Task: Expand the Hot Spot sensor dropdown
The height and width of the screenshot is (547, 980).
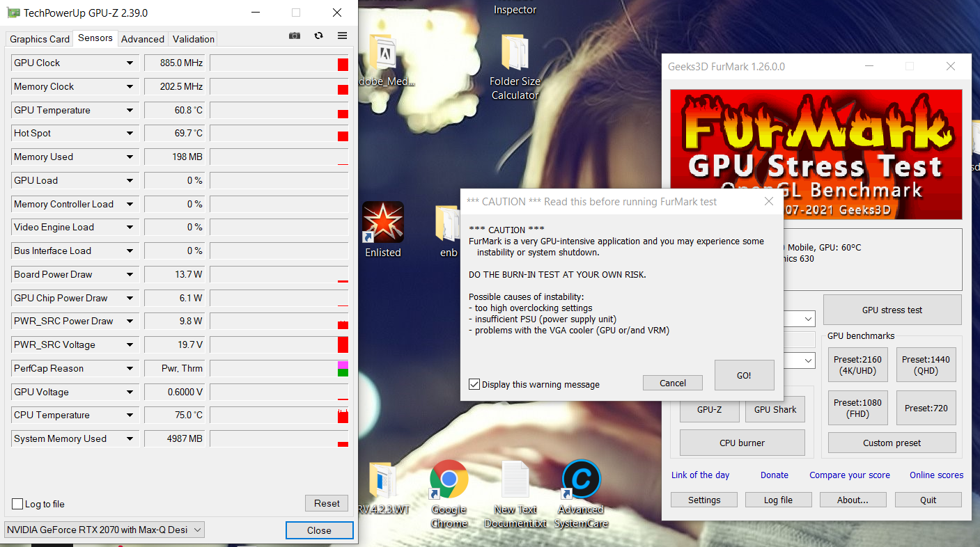Action: tap(130, 134)
